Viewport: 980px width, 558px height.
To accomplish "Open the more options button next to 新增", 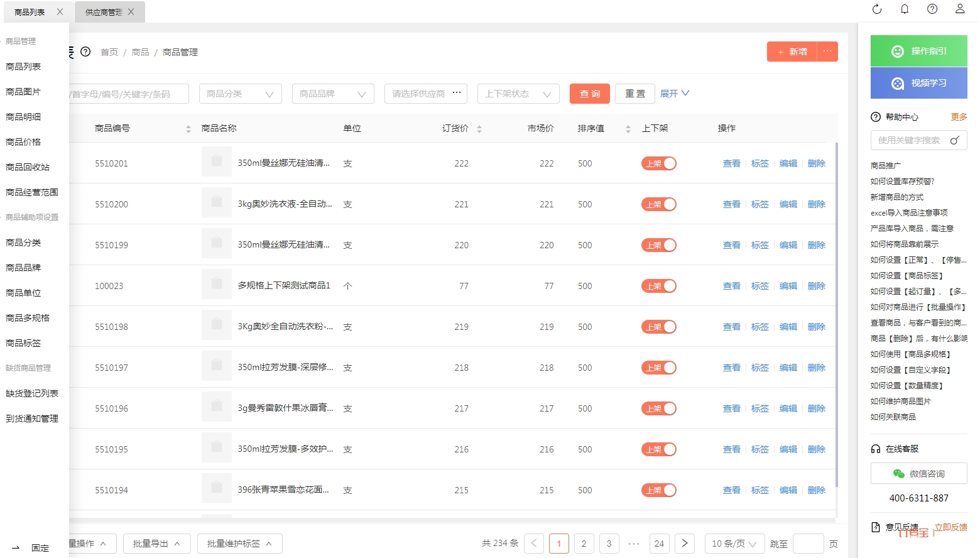I will 827,52.
